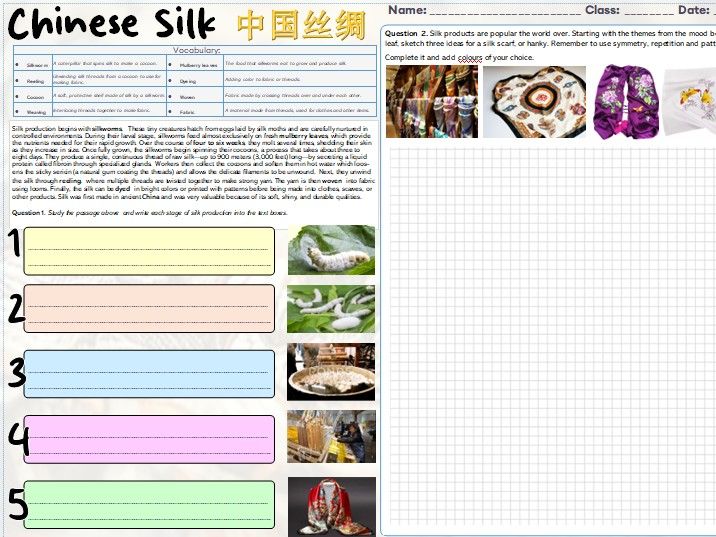Image resolution: width=716 pixels, height=537 pixels.
Task: Select the cocoons in a bowl photo
Action: tap(331, 372)
